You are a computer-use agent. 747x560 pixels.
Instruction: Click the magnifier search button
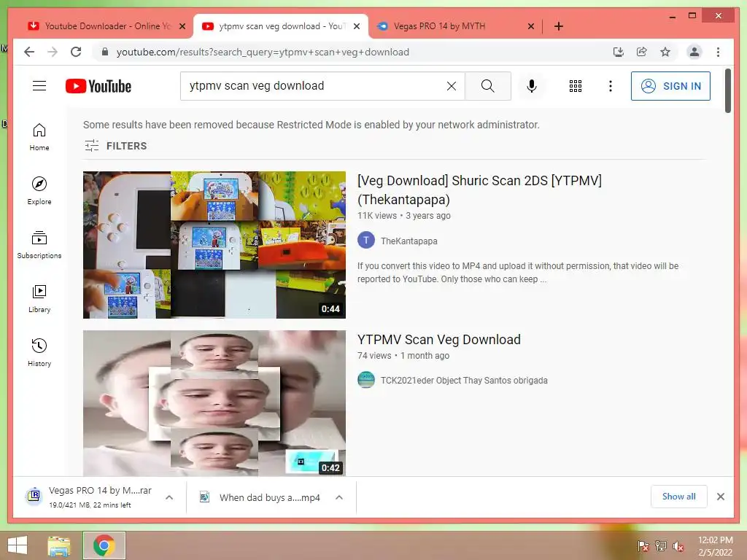[487, 86]
